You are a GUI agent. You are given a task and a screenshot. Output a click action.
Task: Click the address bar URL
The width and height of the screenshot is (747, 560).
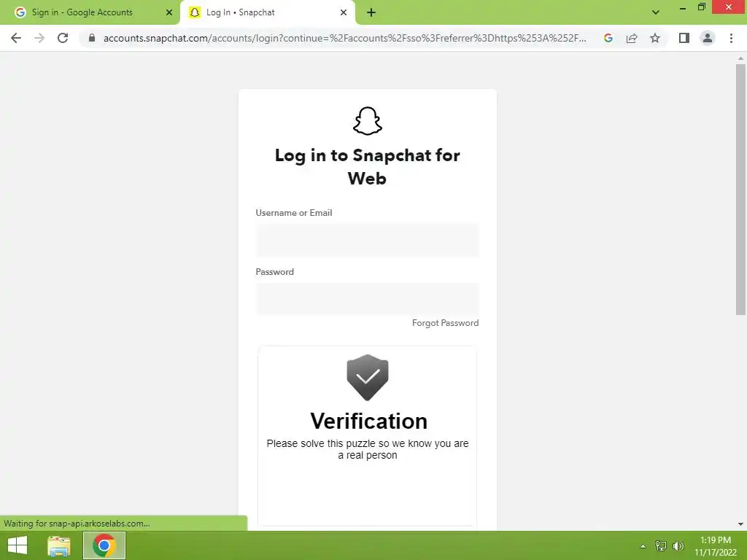pyautogui.click(x=344, y=38)
